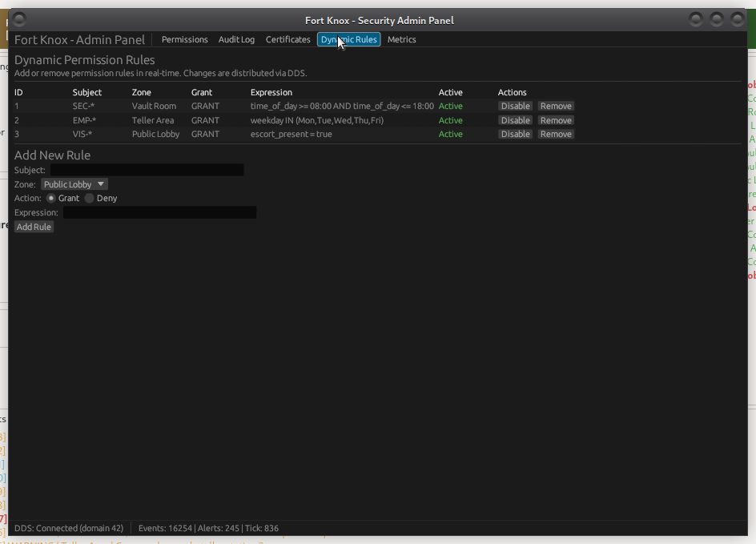This screenshot has width=756, height=544.
Task: Select the Dynamic Rules tab
Action: (348, 39)
